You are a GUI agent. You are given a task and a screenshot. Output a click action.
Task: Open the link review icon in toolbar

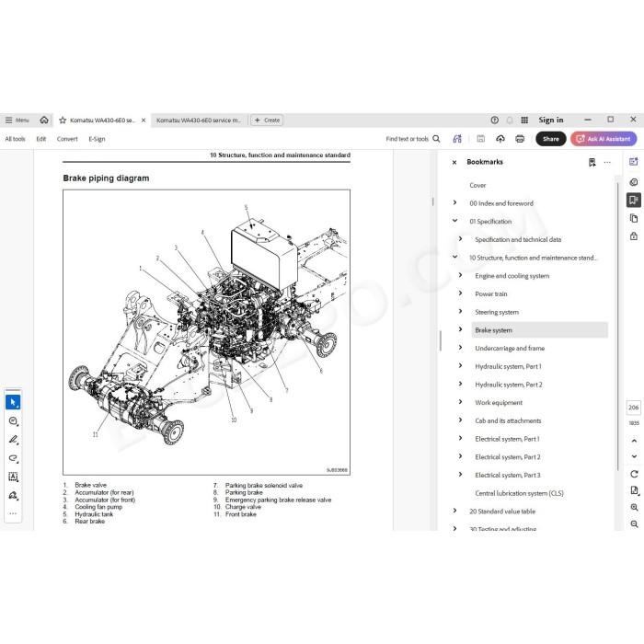coord(457,139)
